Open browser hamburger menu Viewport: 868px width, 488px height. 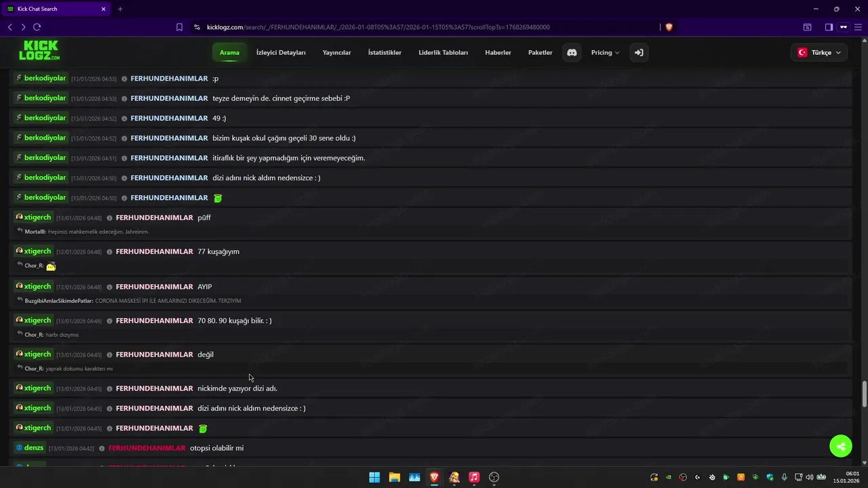coord(857,27)
